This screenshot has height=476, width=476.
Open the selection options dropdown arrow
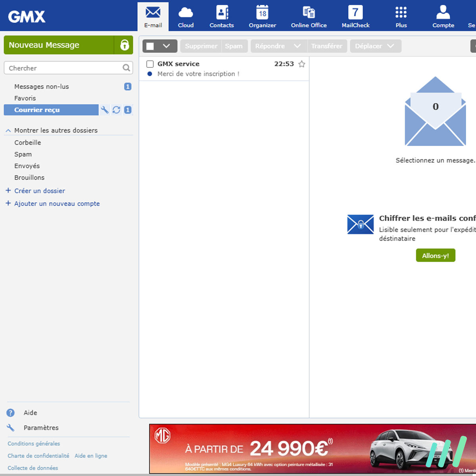(x=167, y=46)
